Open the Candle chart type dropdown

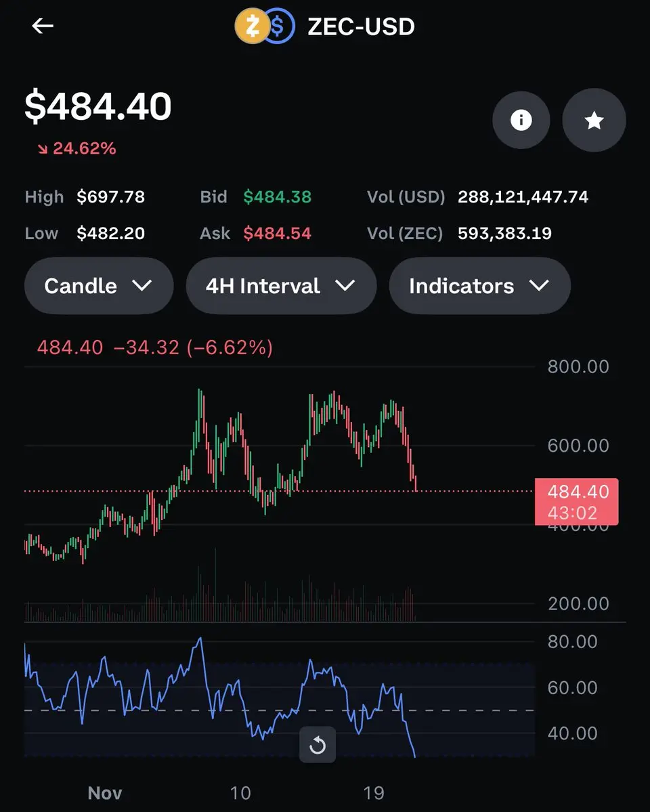[99, 286]
